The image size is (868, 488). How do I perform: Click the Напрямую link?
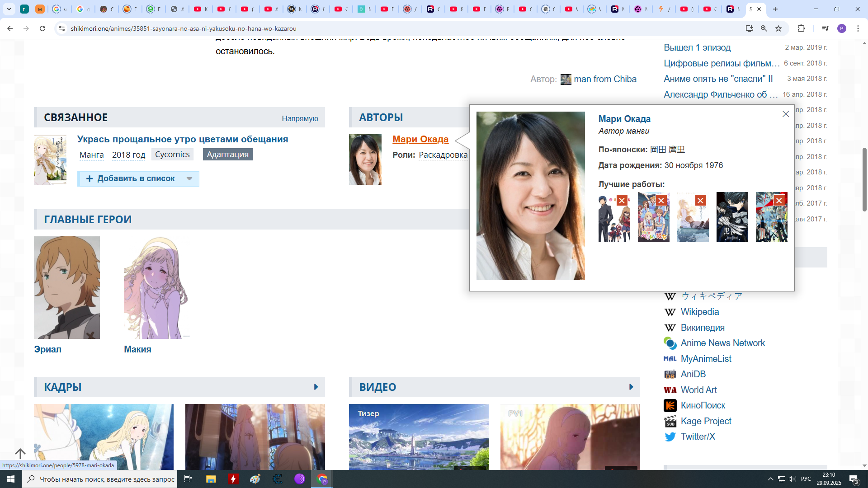click(300, 118)
